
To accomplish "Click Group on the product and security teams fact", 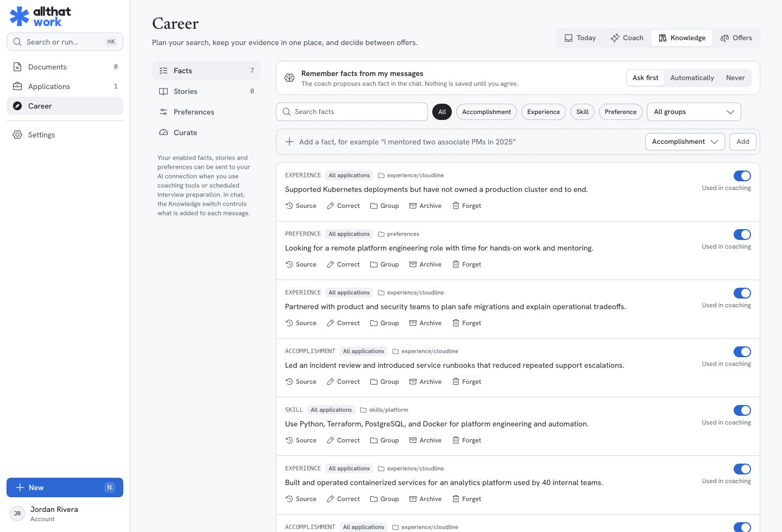I will point(384,323).
